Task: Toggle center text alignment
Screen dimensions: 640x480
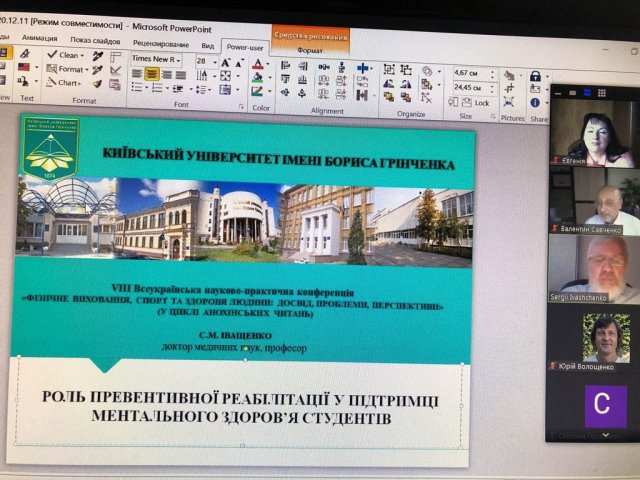Action: point(152,73)
